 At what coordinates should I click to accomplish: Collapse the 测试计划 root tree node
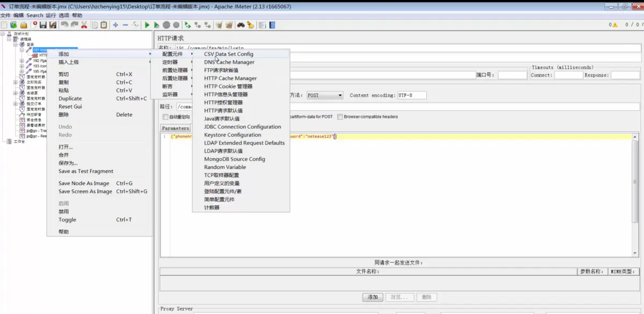(x=3, y=34)
